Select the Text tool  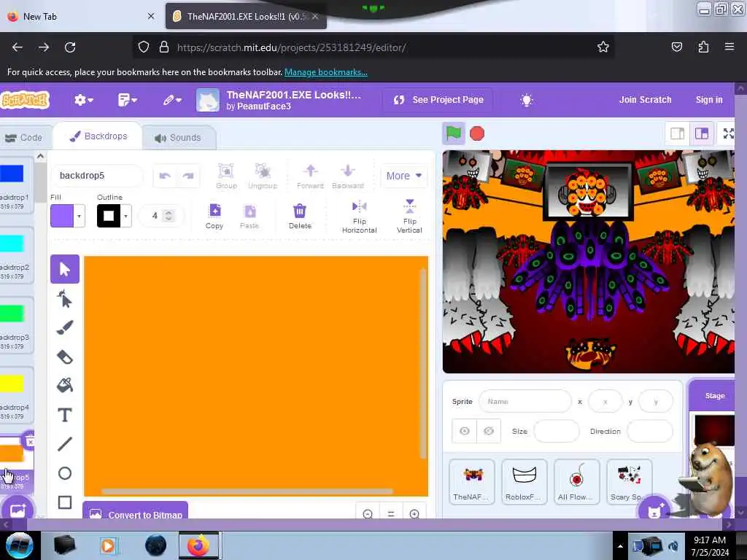tap(65, 415)
